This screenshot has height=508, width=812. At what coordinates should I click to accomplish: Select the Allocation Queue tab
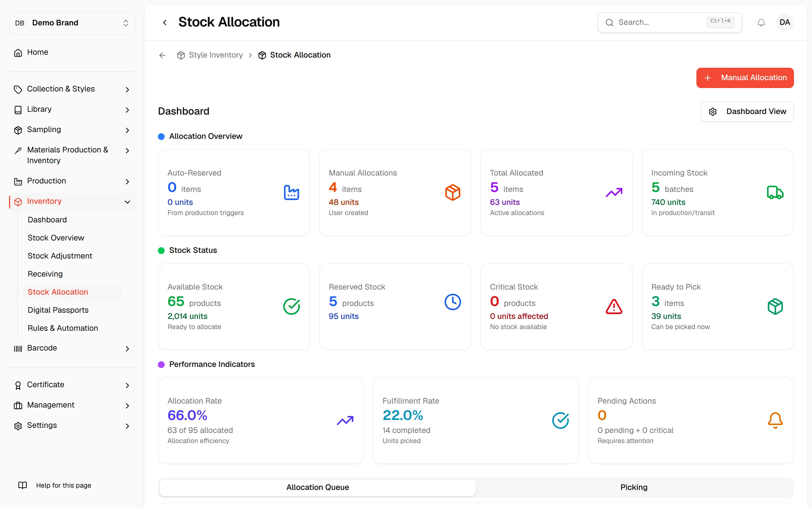317,487
